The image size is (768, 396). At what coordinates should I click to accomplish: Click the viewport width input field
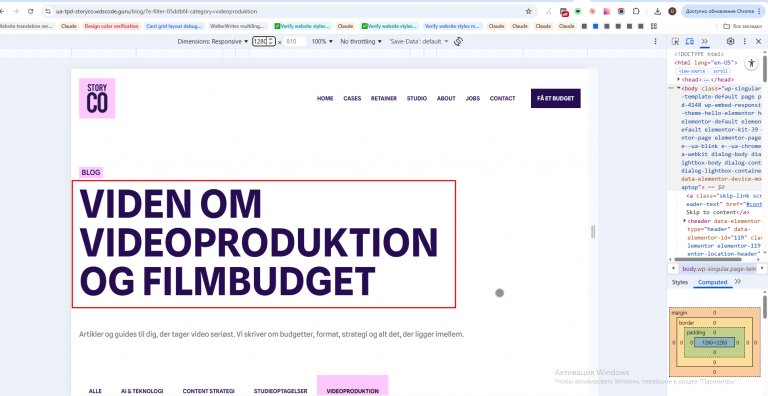coord(260,42)
